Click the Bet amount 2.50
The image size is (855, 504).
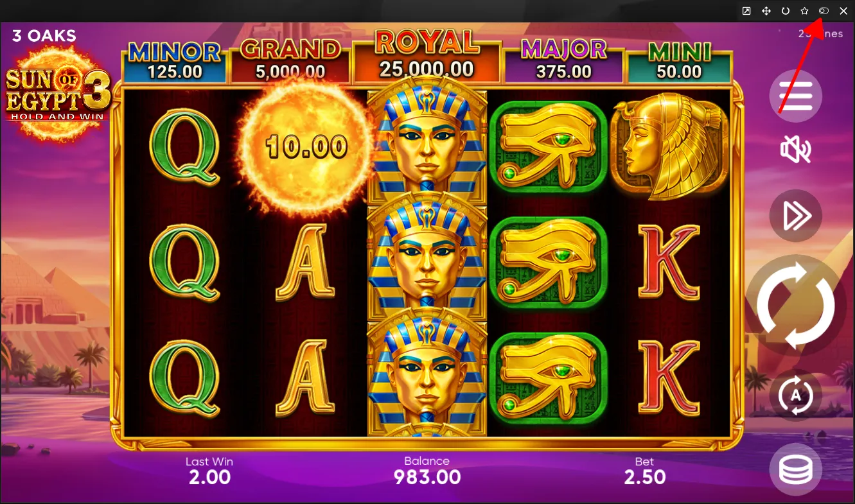[x=644, y=477]
